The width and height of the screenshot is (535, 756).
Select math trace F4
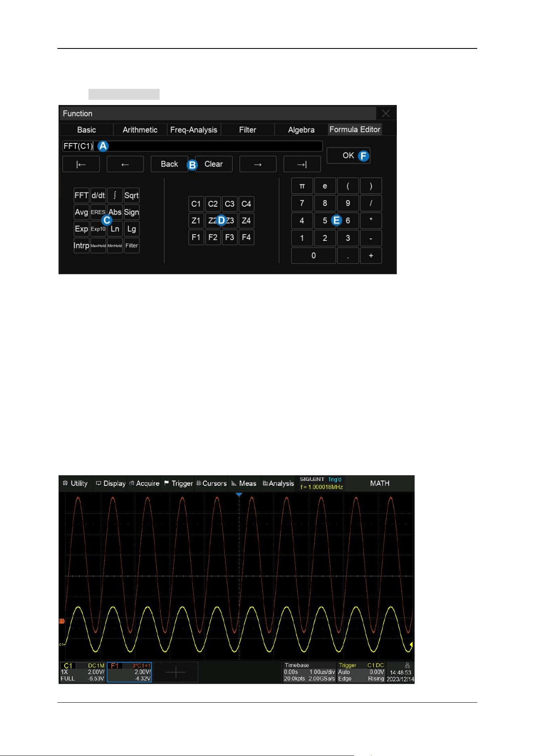246,237
